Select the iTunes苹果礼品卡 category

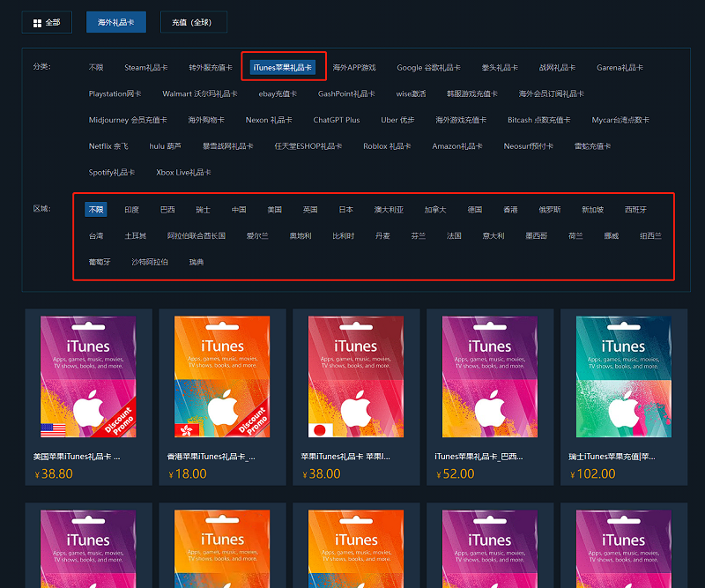click(282, 68)
